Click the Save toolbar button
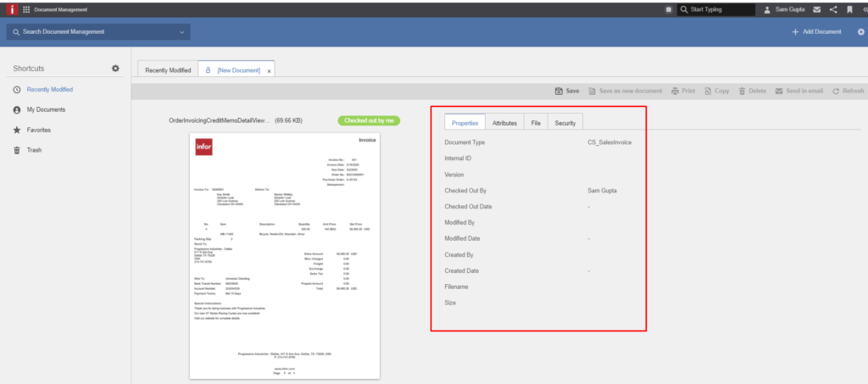 pyautogui.click(x=567, y=91)
